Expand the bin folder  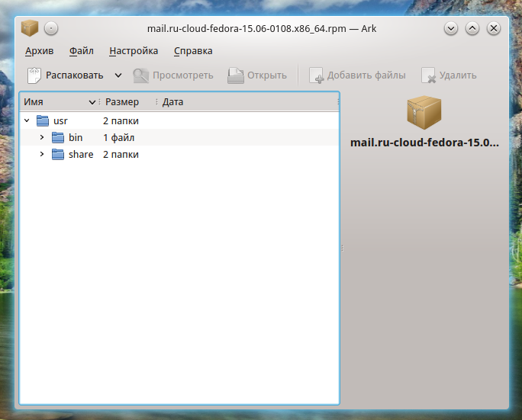[x=42, y=137]
